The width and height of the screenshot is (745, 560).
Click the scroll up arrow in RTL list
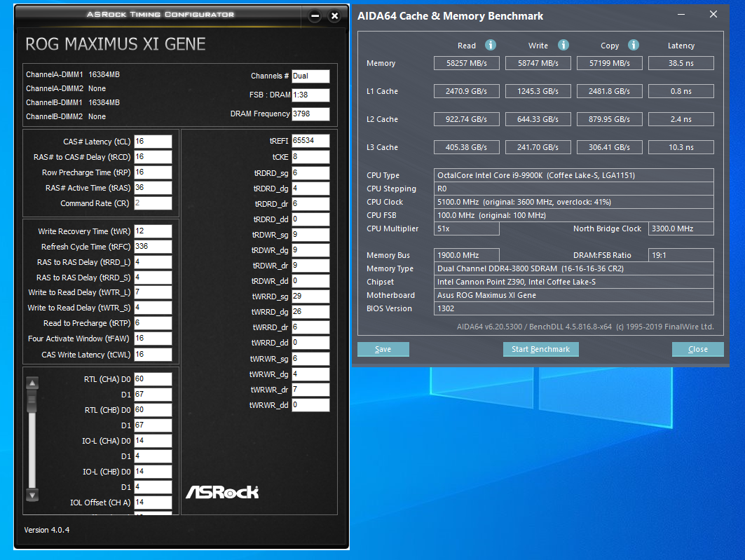pyautogui.click(x=32, y=383)
